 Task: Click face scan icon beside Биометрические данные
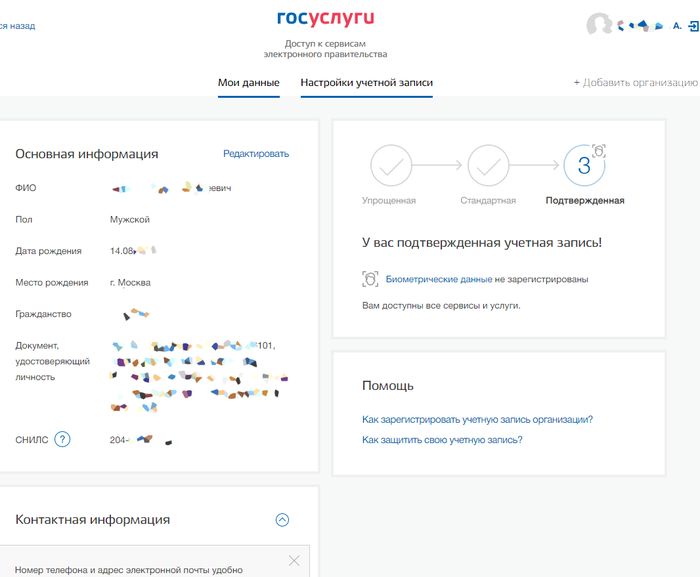370,279
